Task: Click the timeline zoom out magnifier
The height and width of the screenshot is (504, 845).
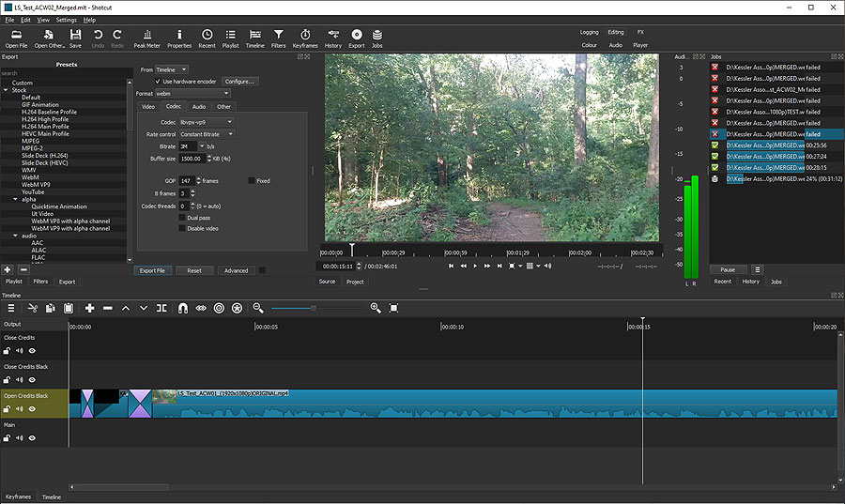Action: (x=258, y=308)
